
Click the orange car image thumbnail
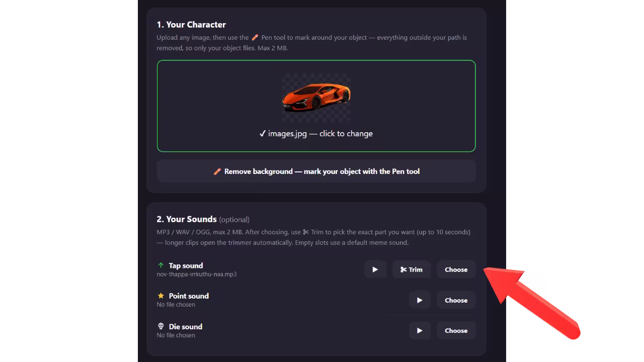coord(316,97)
